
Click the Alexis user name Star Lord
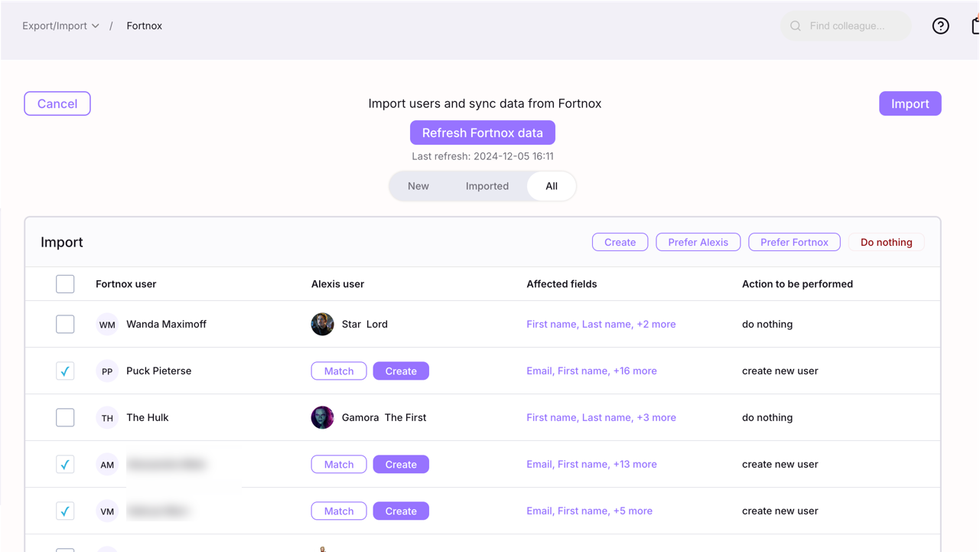click(x=365, y=325)
